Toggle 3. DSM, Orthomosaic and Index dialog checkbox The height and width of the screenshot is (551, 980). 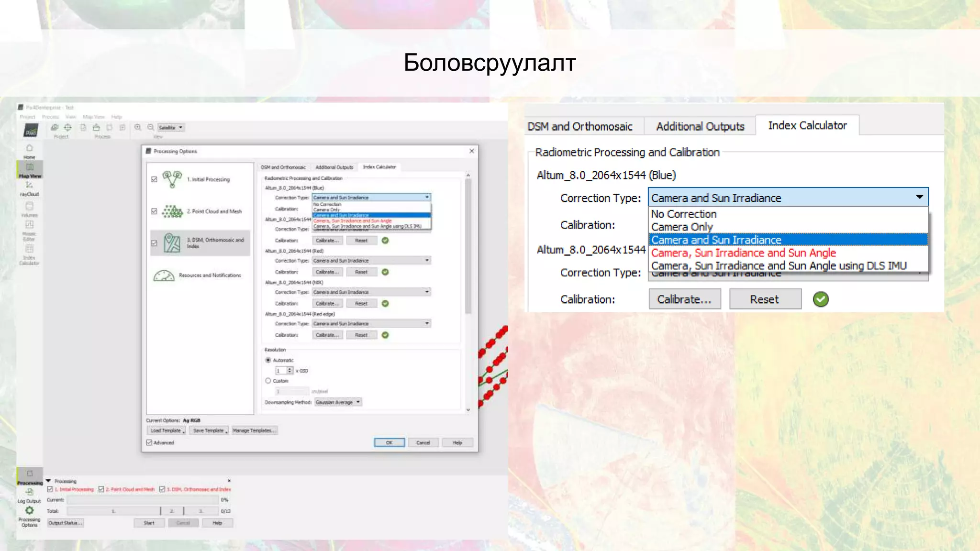tap(154, 243)
